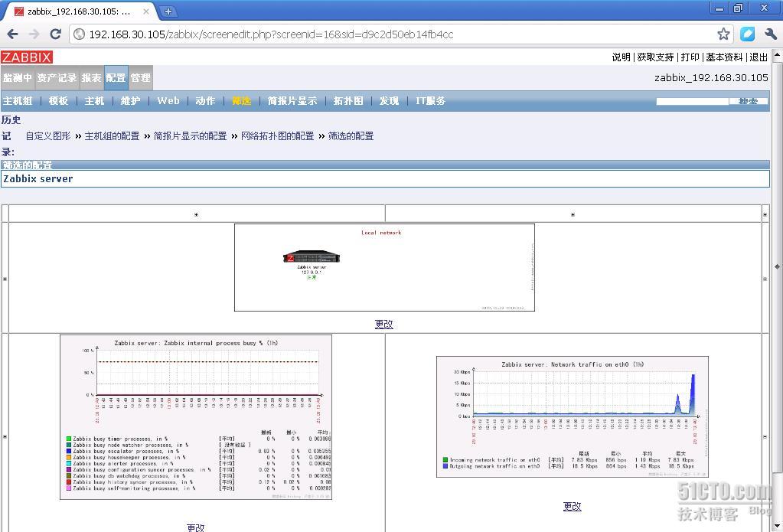783x532 pixels.
Task: Click the 退出 logout link
Action: tap(759, 57)
